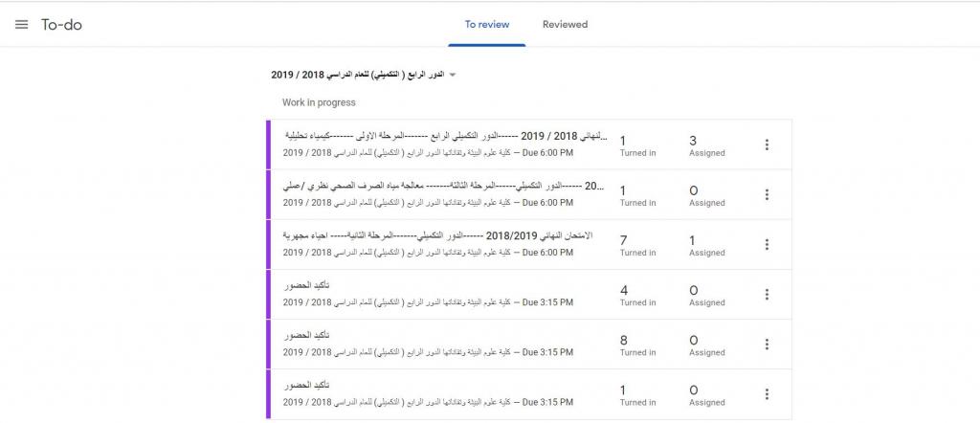Open three-dot menu for fifth assignment row

(x=767, y=345)
